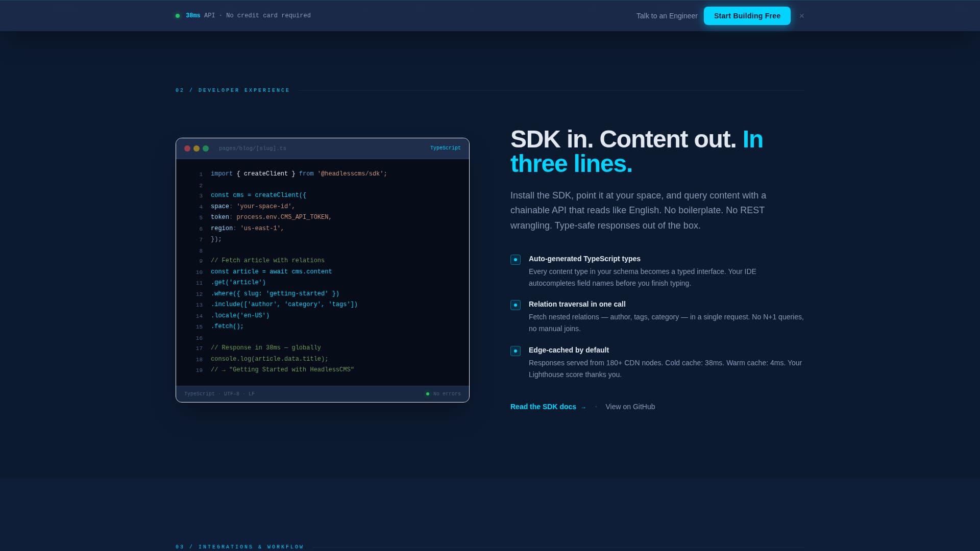Select the '02 / DEVELOPER EXPERIENCE' section heading
The height and width of the screenshot is (551, 980).
(x=232, y=90)
